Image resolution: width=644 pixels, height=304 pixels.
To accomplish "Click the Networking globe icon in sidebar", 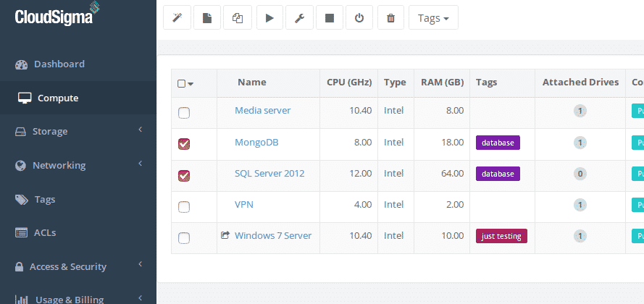I will point(20,166).
